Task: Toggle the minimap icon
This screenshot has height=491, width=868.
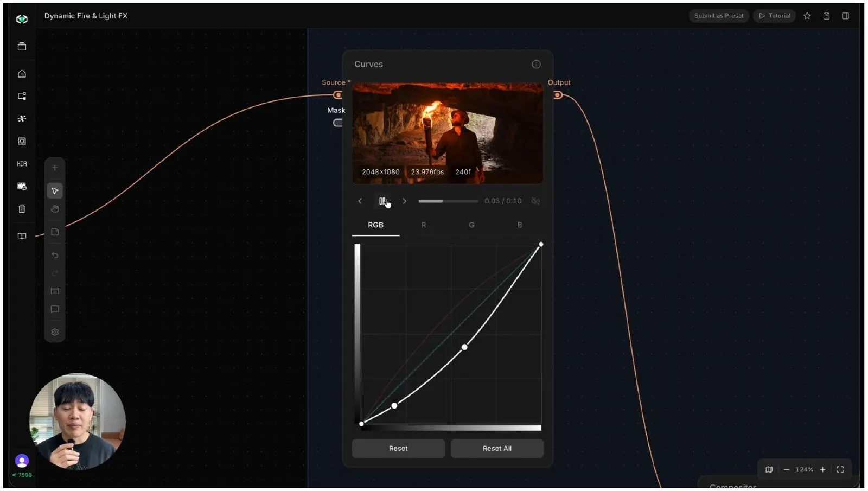Action: [769, 470]
